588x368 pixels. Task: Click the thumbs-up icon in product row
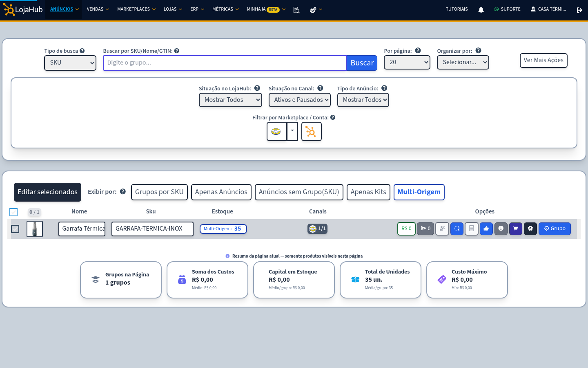tap(486, 229)
